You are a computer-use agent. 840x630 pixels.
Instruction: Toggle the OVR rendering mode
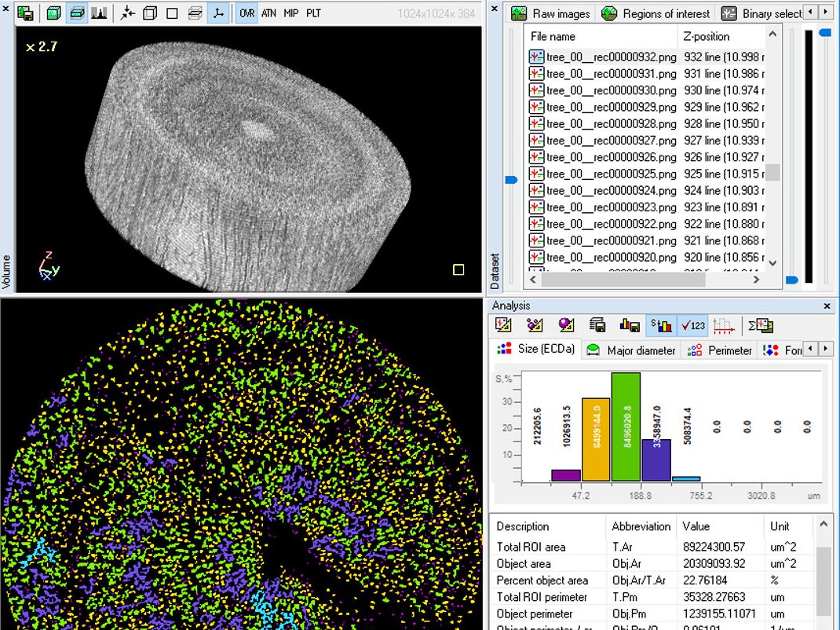[247, 13]
